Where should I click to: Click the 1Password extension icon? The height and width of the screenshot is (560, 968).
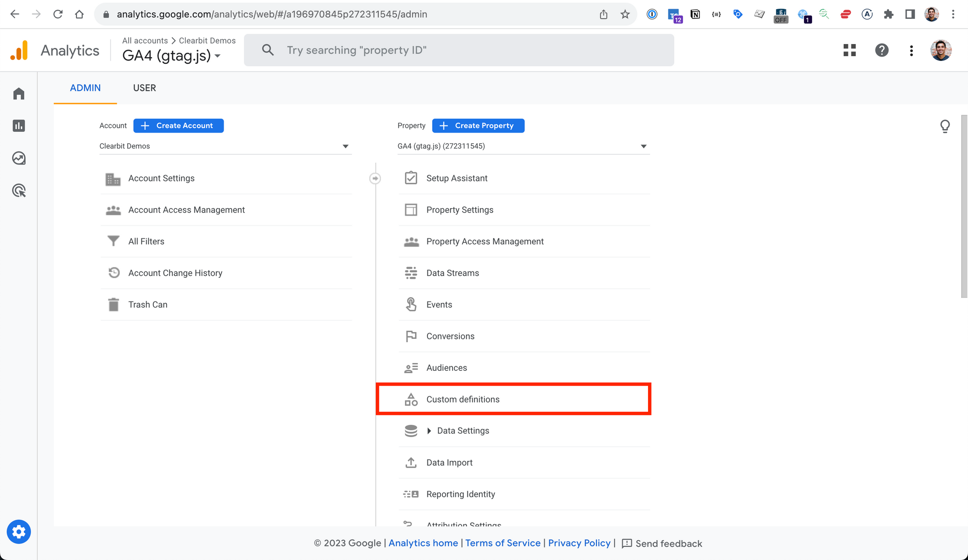(652, 14)
